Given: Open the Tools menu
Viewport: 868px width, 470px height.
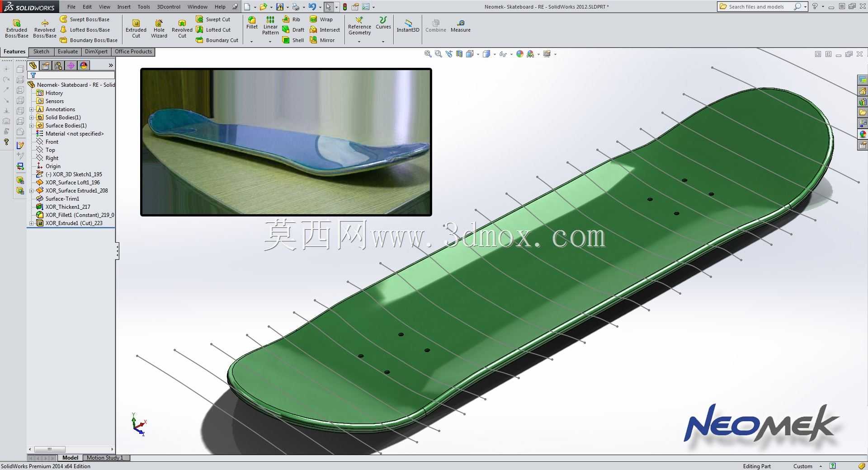Looking at the screenshot, I should pyautogui.click(x=144, y=7).
